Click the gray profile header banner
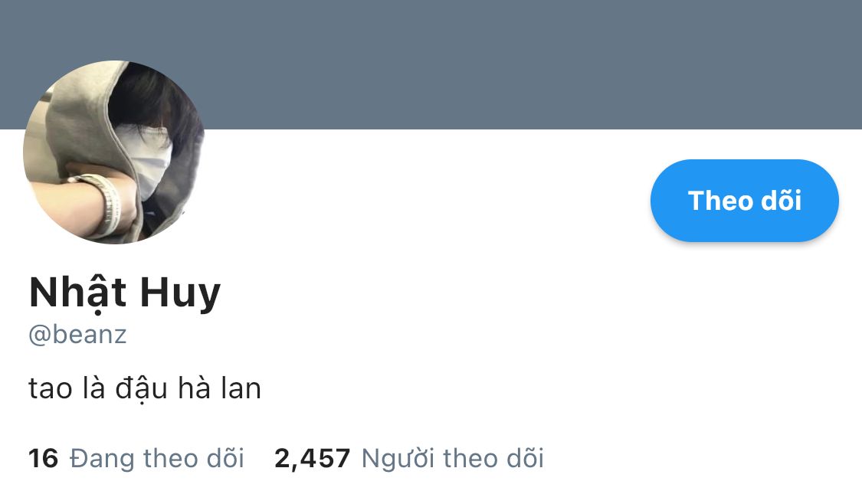Viewport: 862px width, 504px height. click(x=431, y=64)
